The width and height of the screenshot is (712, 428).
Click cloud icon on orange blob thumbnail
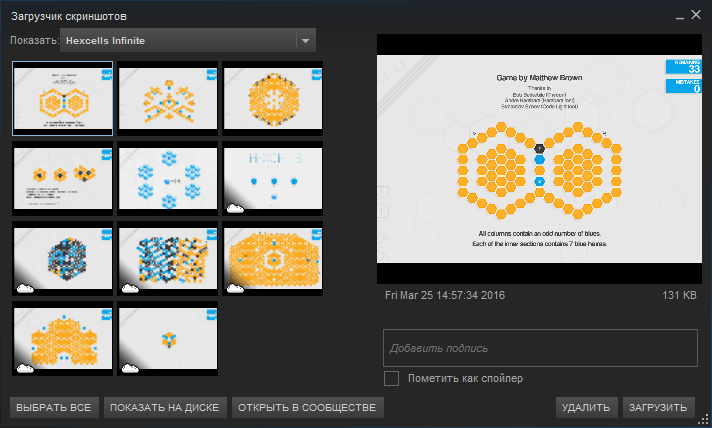coord(25,368)
